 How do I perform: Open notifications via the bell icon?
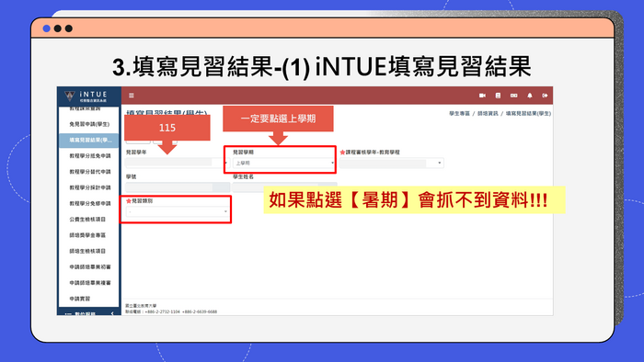530,96
